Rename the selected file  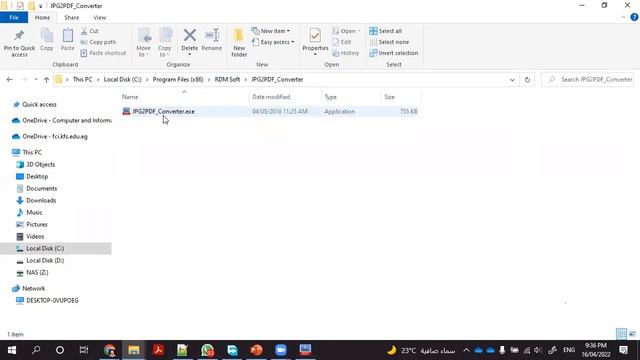pyautogui.click(x=211, y=40)
